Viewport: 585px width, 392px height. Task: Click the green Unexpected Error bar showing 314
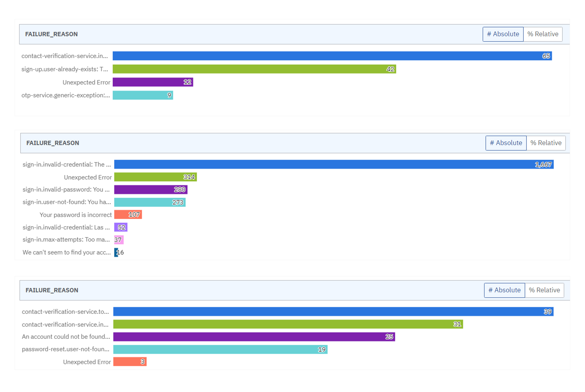155,177
